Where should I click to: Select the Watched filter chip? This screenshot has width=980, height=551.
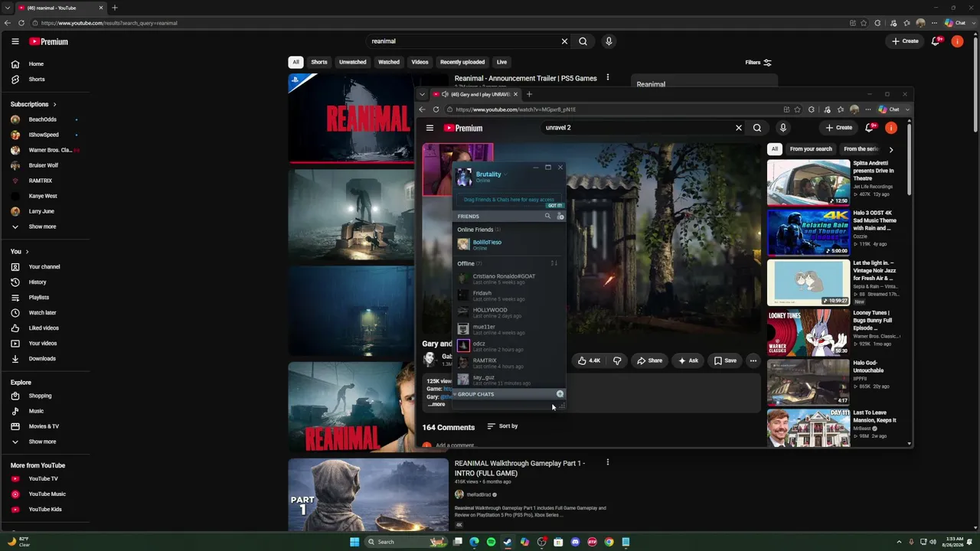pyautogui.click(x=389, y=62)
